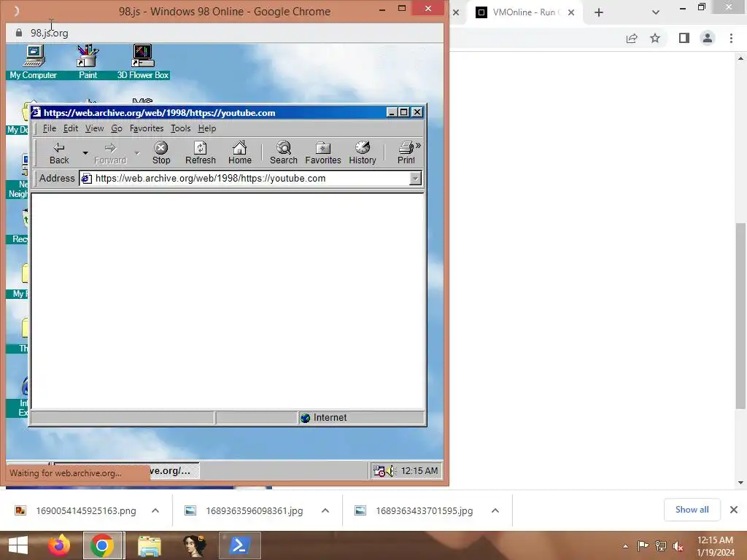747x560 pixels.
Task: Expand options for 1690054145925163.png download
Action: tap(155, 510)
